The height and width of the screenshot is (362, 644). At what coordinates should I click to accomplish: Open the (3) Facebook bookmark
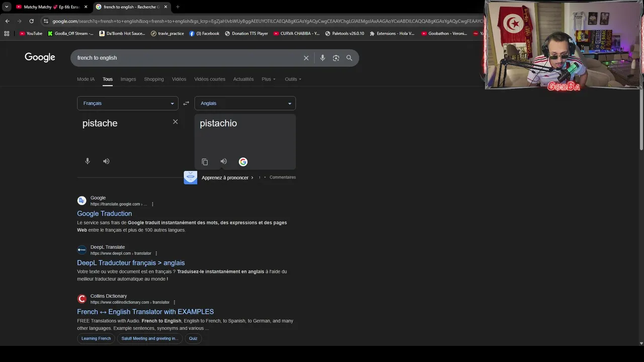tap(204, 34)
